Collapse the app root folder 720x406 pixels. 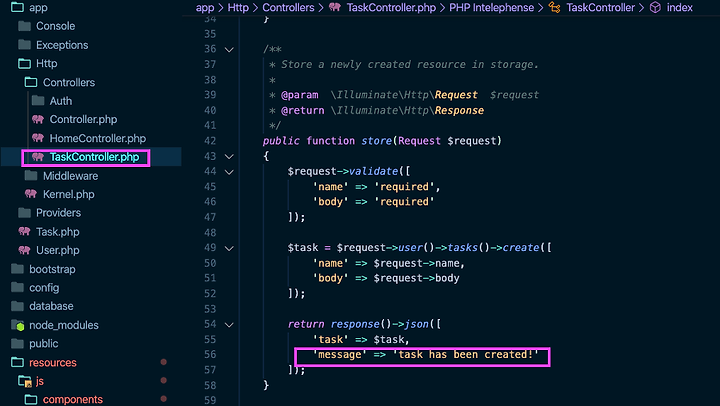[38, 7]
